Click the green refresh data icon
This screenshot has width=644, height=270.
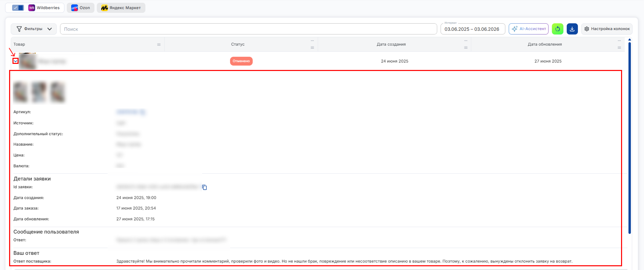pos(557,29)
